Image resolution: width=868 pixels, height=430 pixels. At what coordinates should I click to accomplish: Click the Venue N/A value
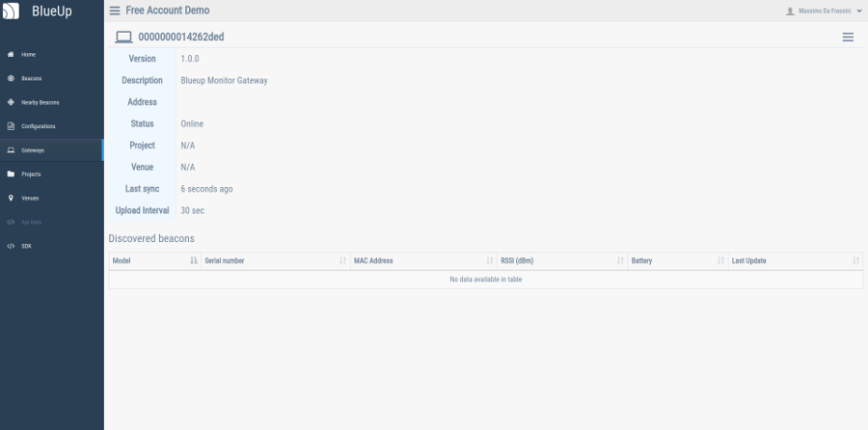click(x=188, y=167)
